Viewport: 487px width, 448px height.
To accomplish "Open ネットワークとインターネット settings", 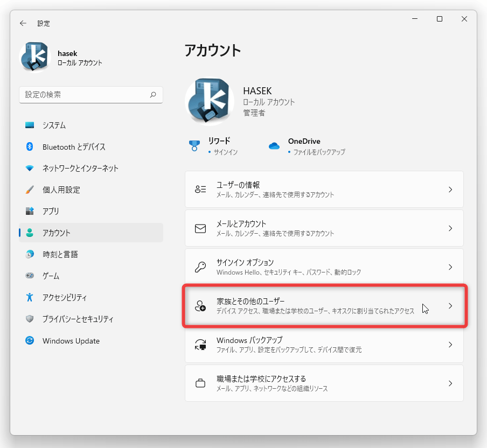I will (91, 168).
